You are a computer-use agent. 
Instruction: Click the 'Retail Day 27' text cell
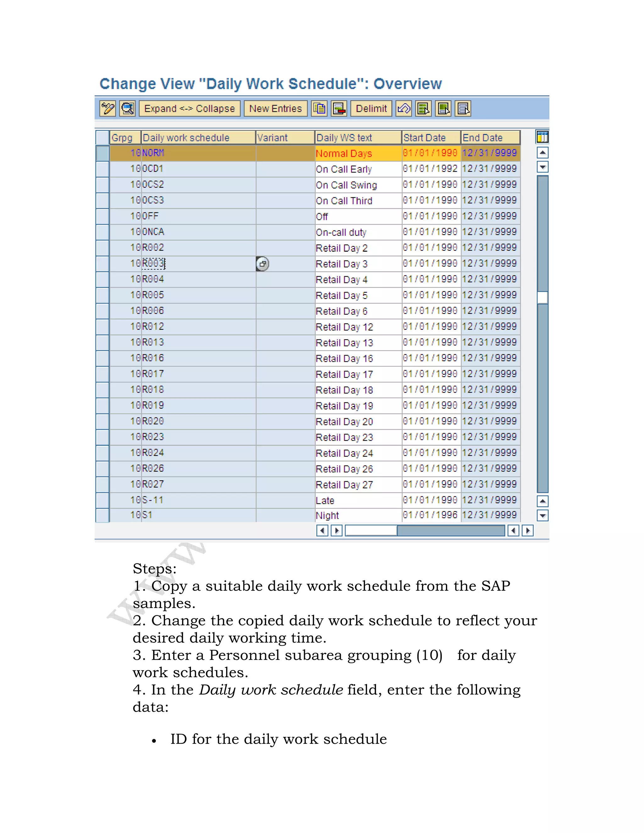358,485
